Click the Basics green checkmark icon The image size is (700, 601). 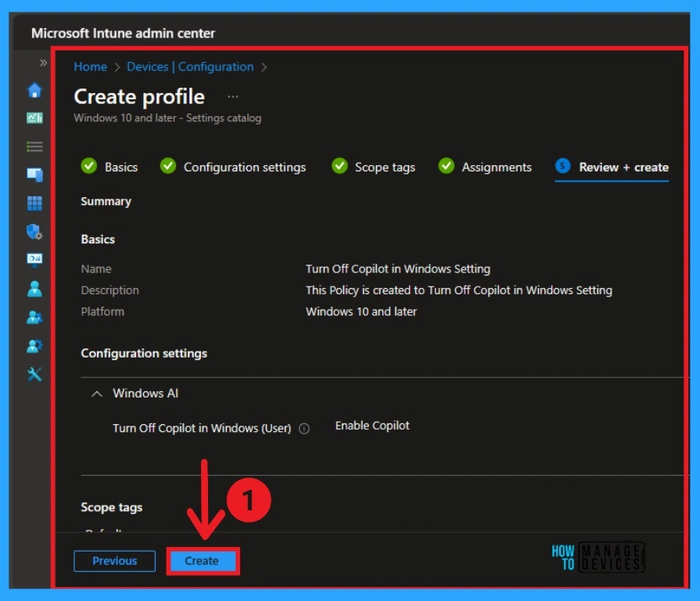tap(89, 166)
